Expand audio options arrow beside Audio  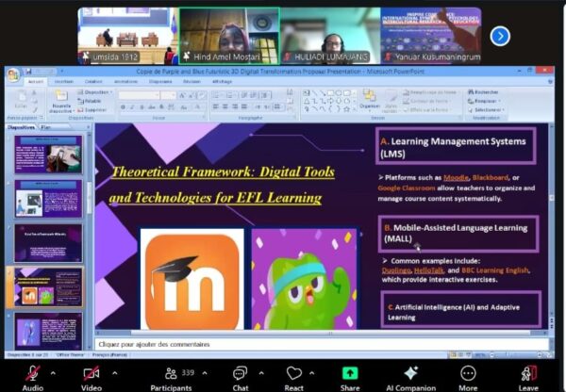pos(55,371)
